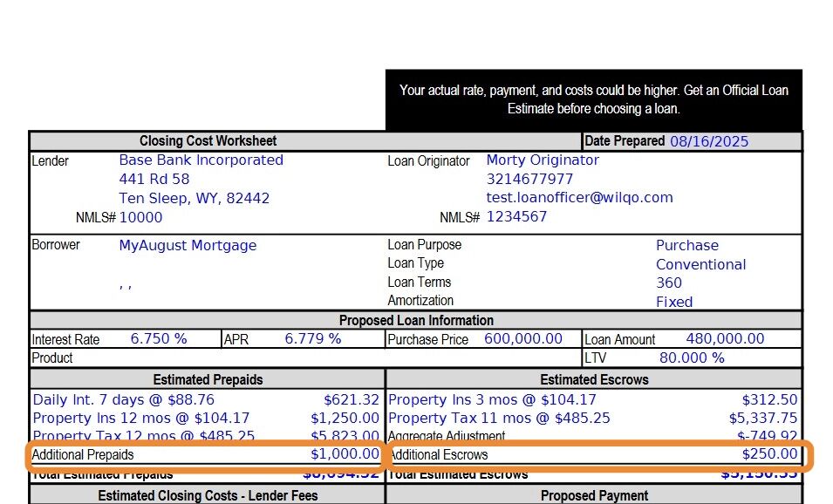Click Closing Cost Worksheet header
Viewport: 833px width, 504px height.
tap(208, 140)
